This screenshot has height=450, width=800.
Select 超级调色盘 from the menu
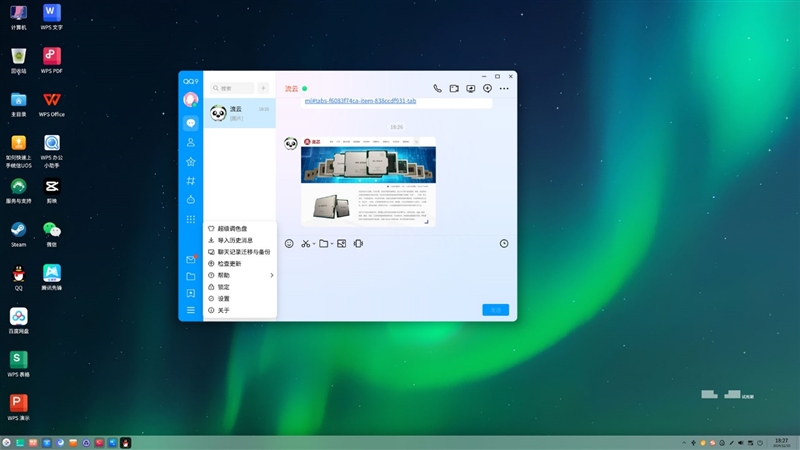tap(232, 229)
